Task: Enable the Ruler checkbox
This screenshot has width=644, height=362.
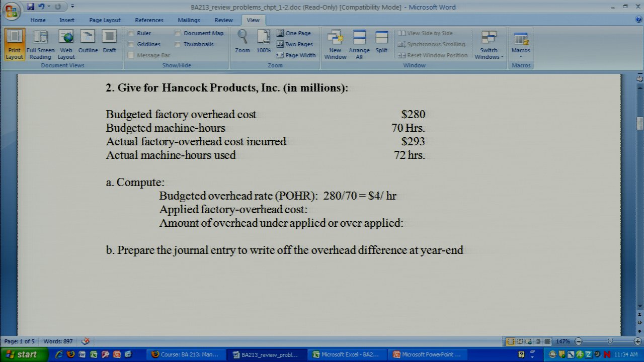Action: pos(131,33)
